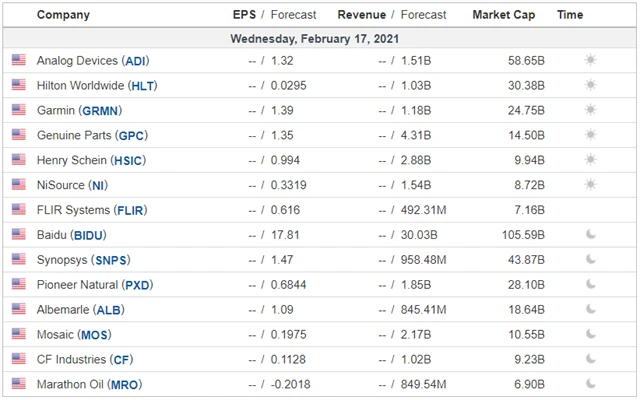The image size is (640, 400).
Task: Click the sun icon in Analog Devices row
Action: pos(590,60)
